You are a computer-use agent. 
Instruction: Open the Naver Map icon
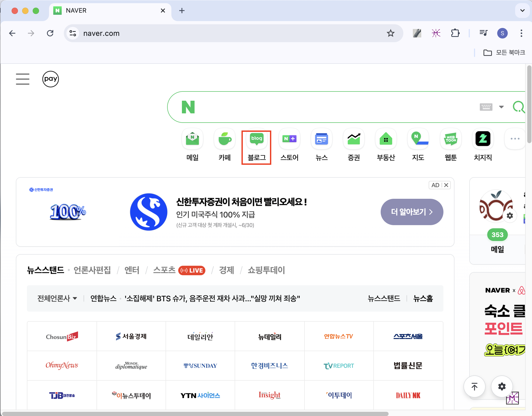point(418,139)
